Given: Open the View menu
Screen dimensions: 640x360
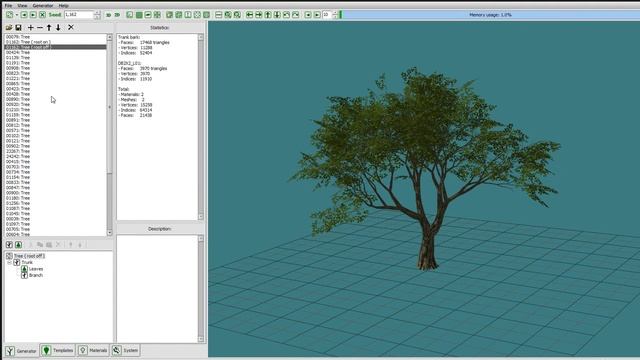Looking at the screenshot, I should click(22, 6).
